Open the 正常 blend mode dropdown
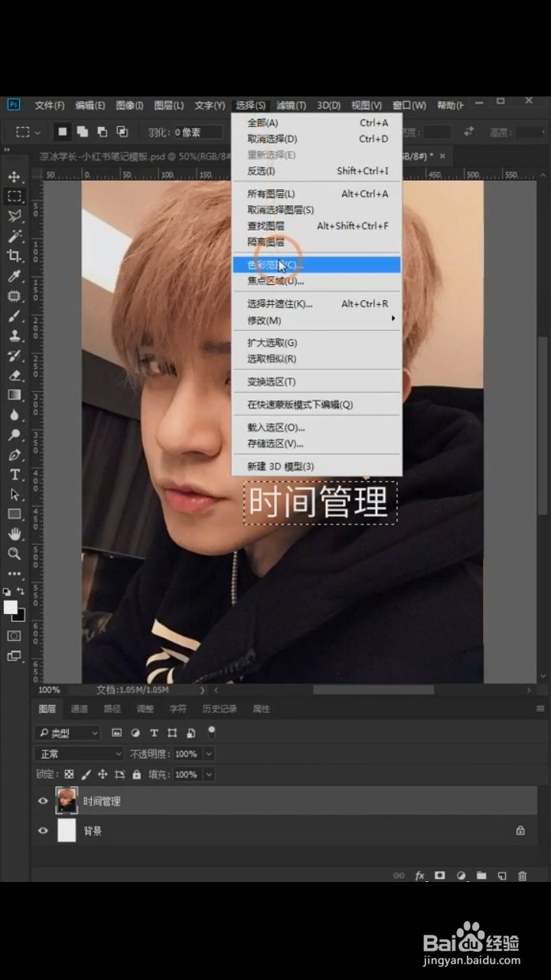This screenshot has height=980, width=551. pyautogui.click(x=80, y=754)
